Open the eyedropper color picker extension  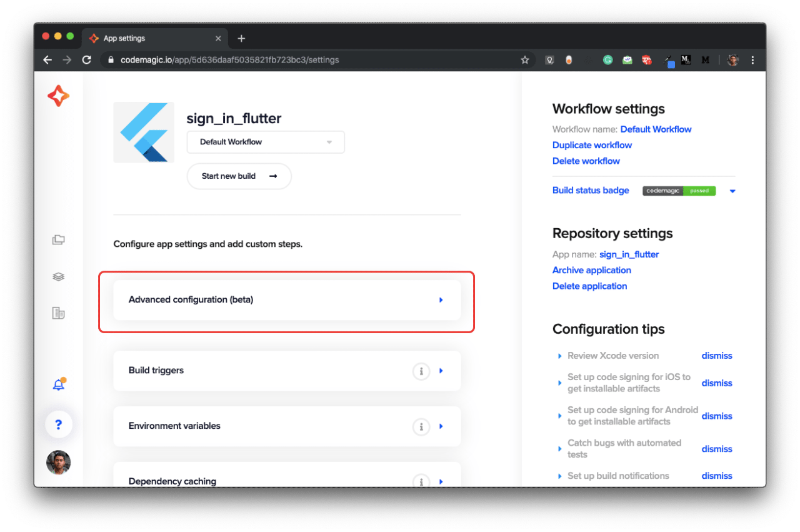tap(669, 61)
